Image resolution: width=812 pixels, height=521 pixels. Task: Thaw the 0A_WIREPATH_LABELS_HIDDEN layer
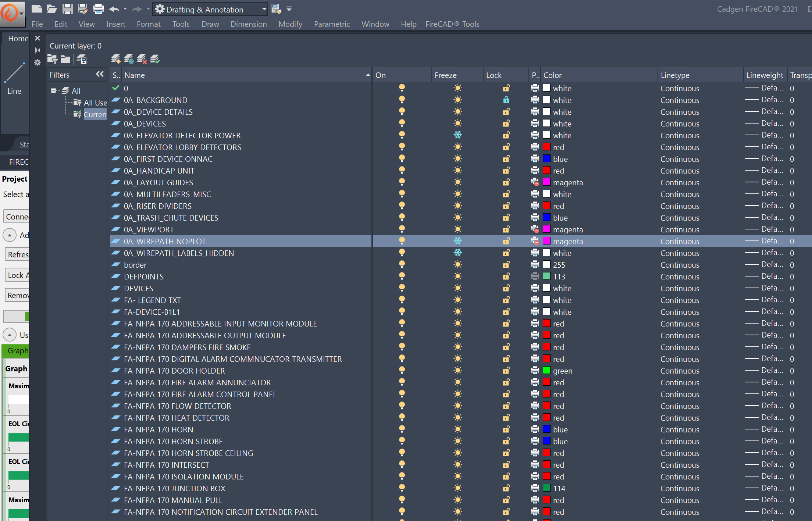[457, 253]
